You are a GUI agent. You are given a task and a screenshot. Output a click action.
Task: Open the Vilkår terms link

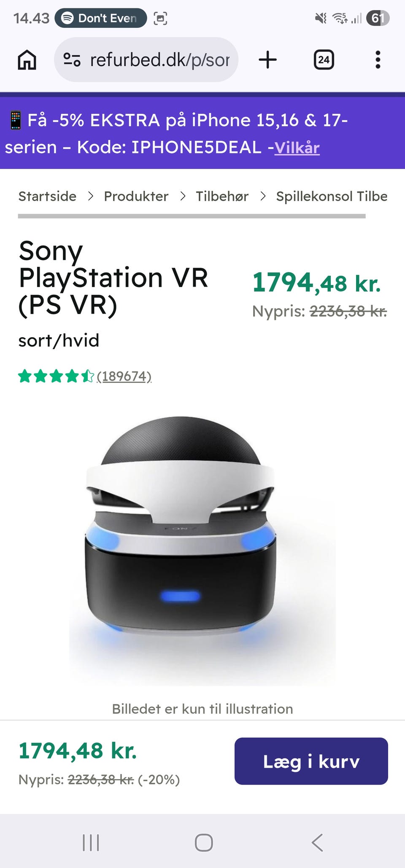coord(297,148)
